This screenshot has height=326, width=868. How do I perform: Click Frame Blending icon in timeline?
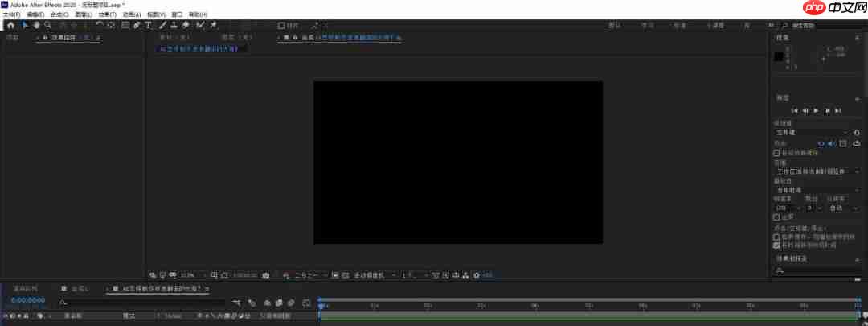pos(279,303)
